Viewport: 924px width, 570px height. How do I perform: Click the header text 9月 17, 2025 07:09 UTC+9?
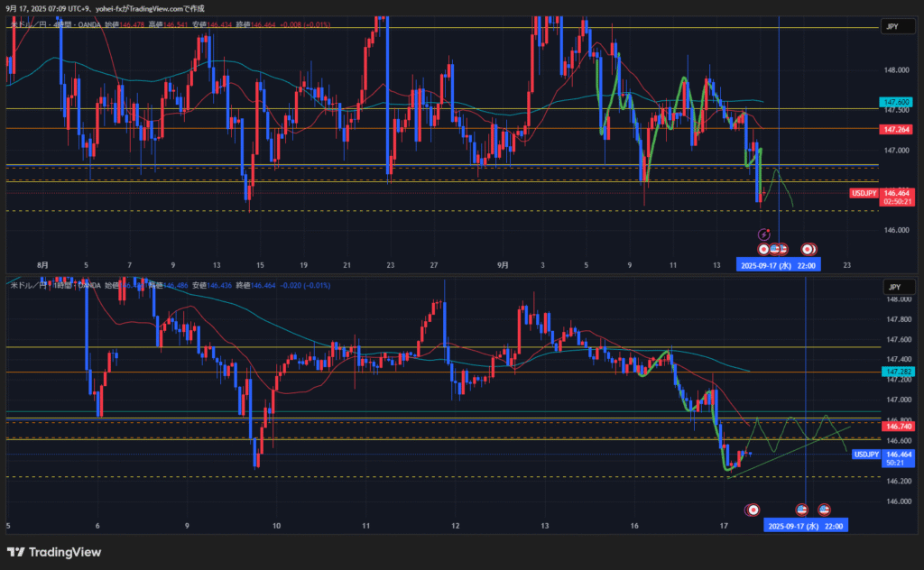point(49,9)
